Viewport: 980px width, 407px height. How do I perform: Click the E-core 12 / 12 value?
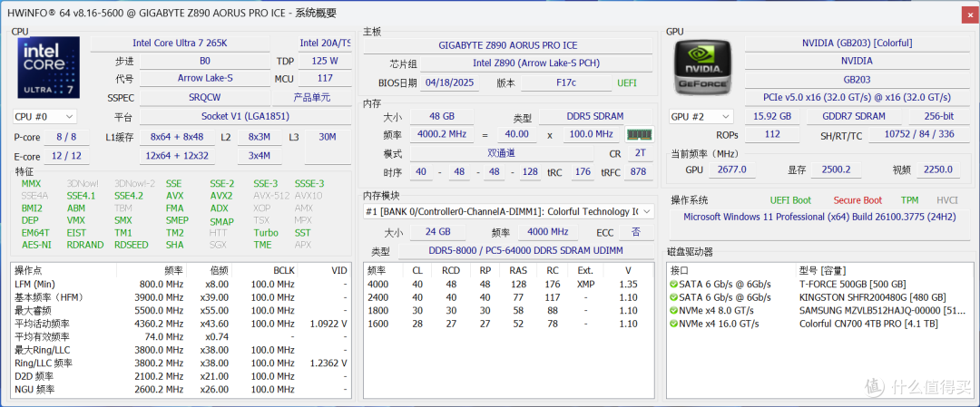coord(66,156)
